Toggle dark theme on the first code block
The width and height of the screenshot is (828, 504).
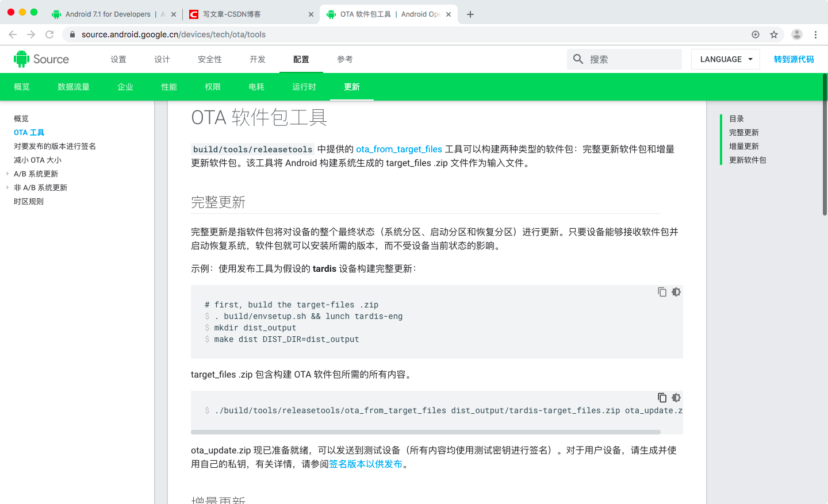pyautogui.click(x=676, y=292)
